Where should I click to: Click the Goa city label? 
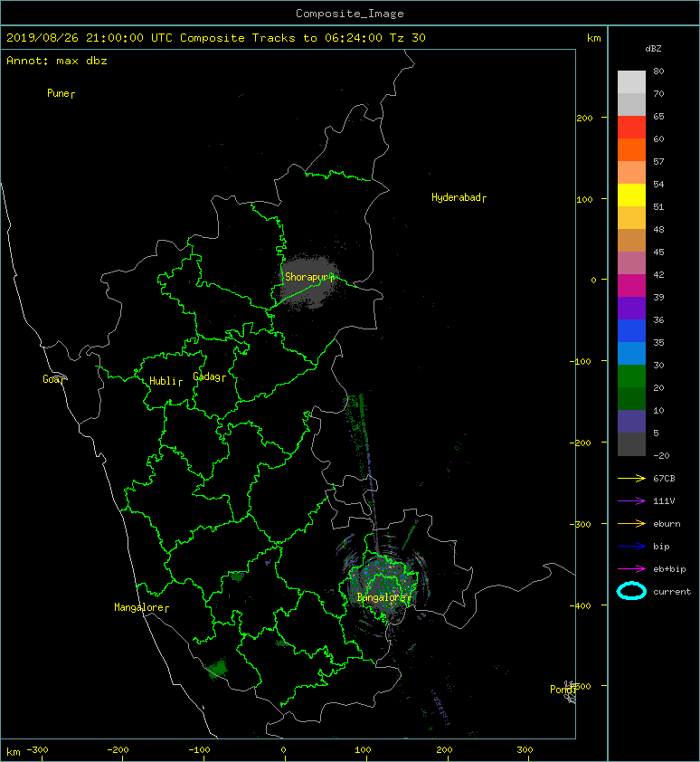[x=53, y=379]
